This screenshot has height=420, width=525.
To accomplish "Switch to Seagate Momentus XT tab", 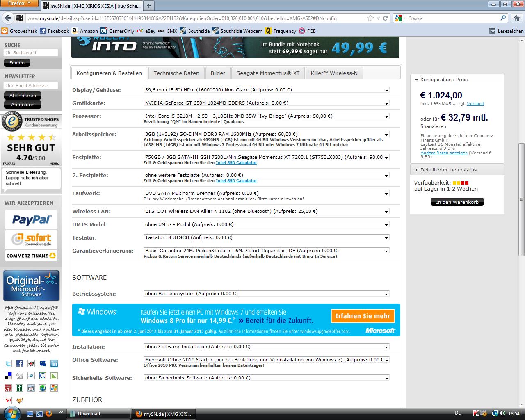I will coord(268,73).
